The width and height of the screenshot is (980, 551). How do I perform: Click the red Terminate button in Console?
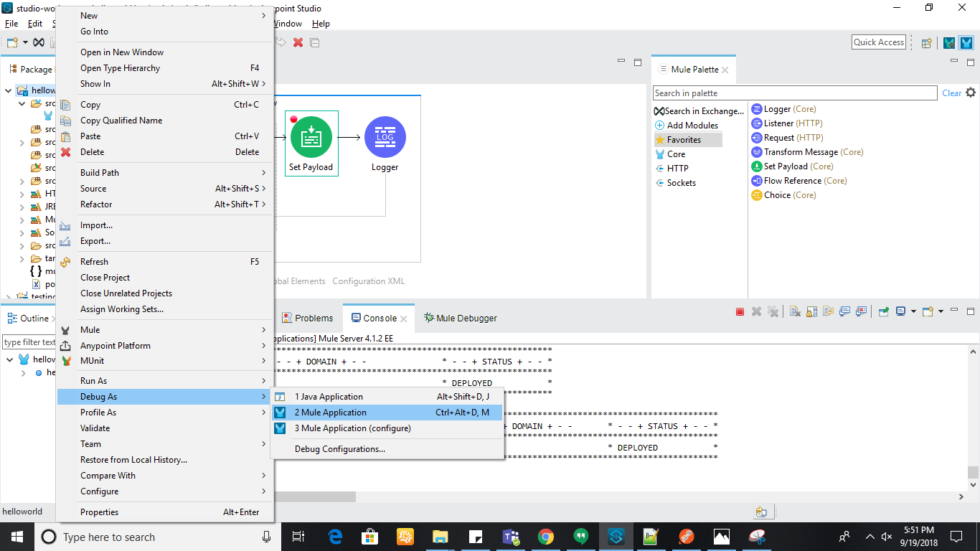pyautogui.click(x=740, y=311)
